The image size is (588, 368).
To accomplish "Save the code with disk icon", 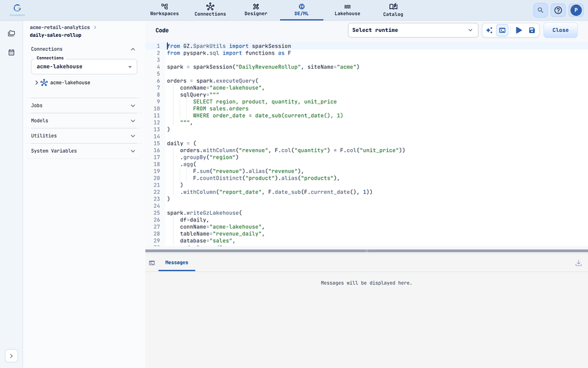I will click(532, 30).
